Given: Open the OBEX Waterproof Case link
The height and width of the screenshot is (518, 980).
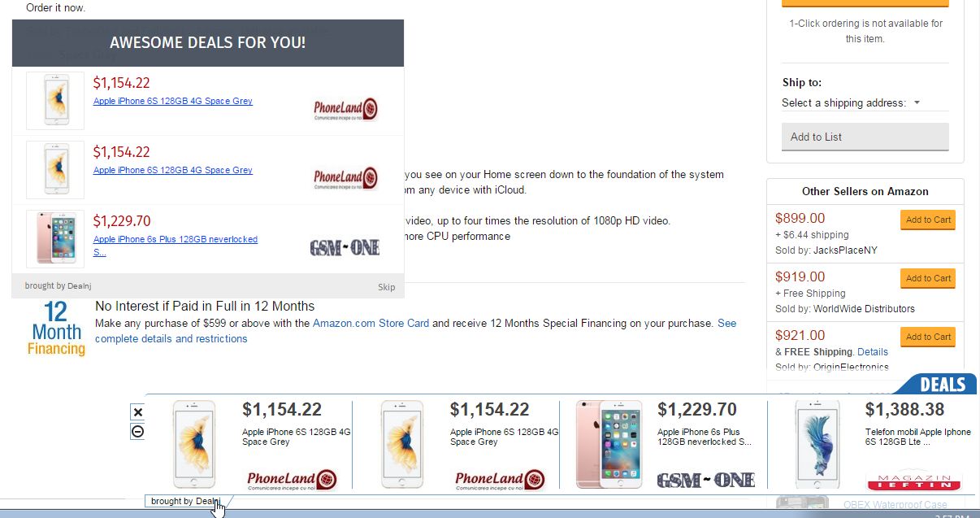Looking at the screenshot, I should pyautogui.click(x=894, y=504).
